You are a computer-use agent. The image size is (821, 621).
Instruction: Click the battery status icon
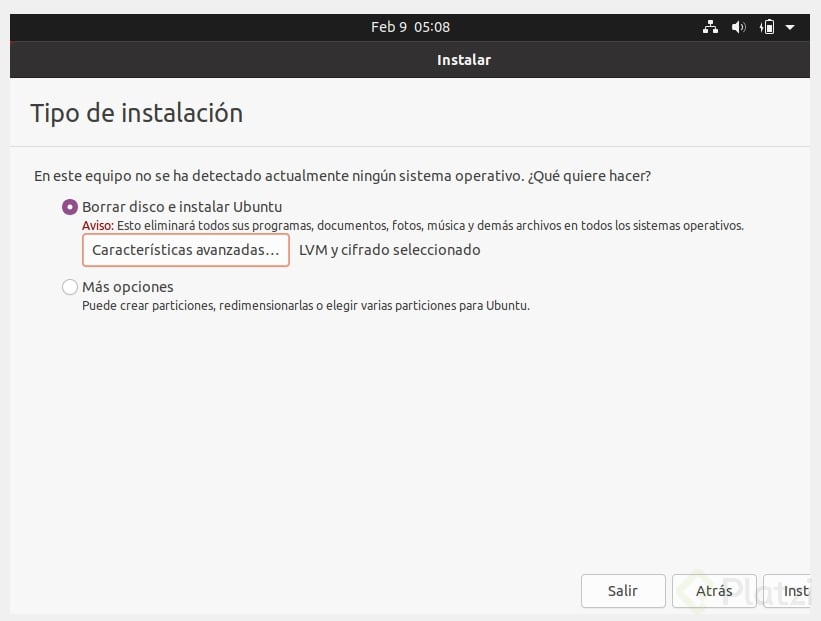pos(767,27)
